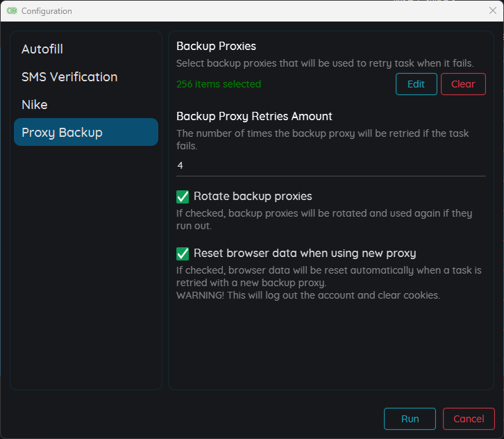Edit the selected backup proxies
504x439 pixels.
pyautogui.click(x=417, y=84)
